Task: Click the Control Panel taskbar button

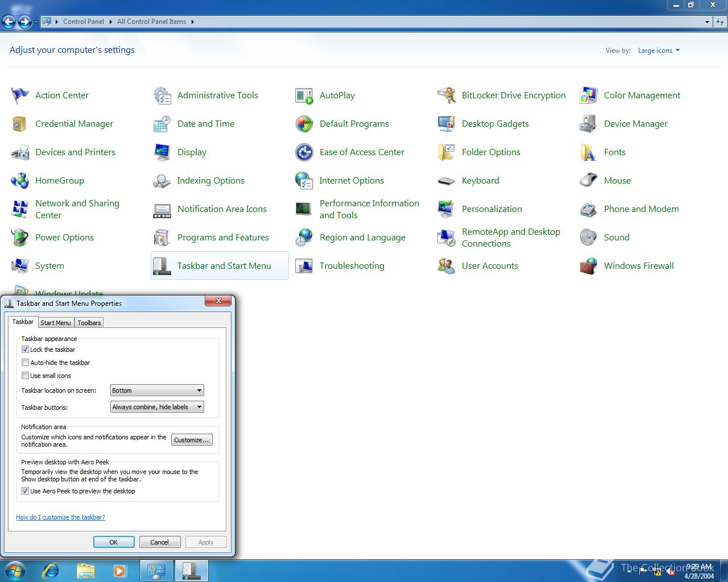Action: pos(156,571)
